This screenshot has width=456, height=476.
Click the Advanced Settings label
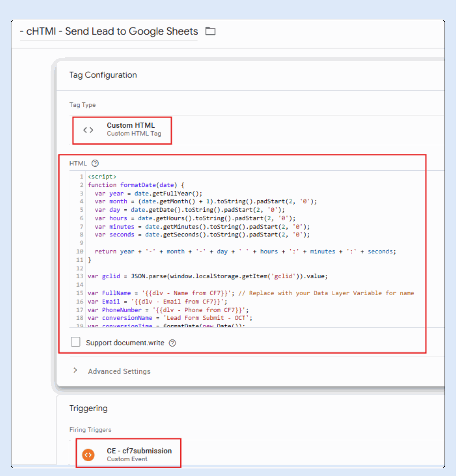tap(119, 371)
